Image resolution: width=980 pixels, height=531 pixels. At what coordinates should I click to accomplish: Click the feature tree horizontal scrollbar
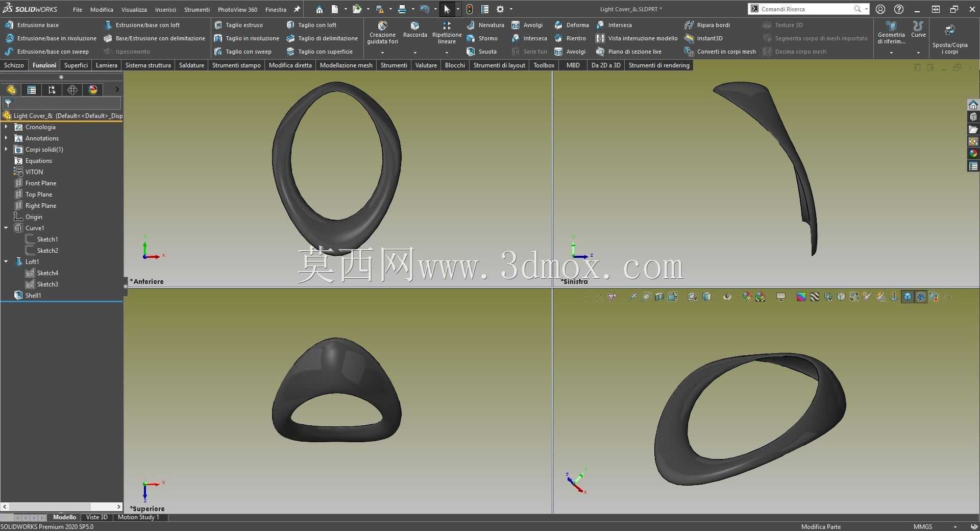[x=50, y=506]
